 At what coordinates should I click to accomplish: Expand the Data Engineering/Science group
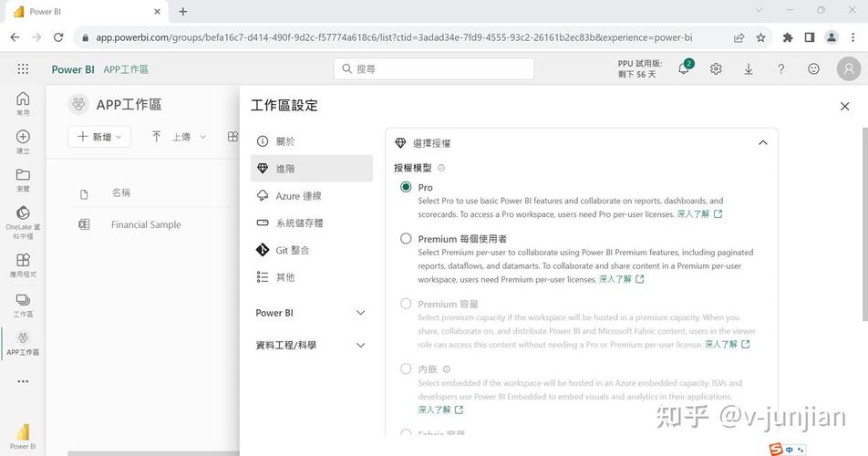(x=360, y=346)
